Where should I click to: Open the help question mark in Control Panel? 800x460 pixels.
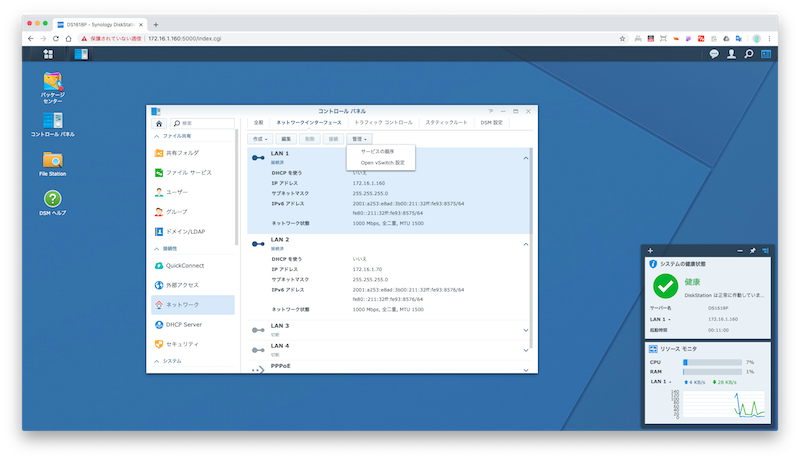click(490, 111)
